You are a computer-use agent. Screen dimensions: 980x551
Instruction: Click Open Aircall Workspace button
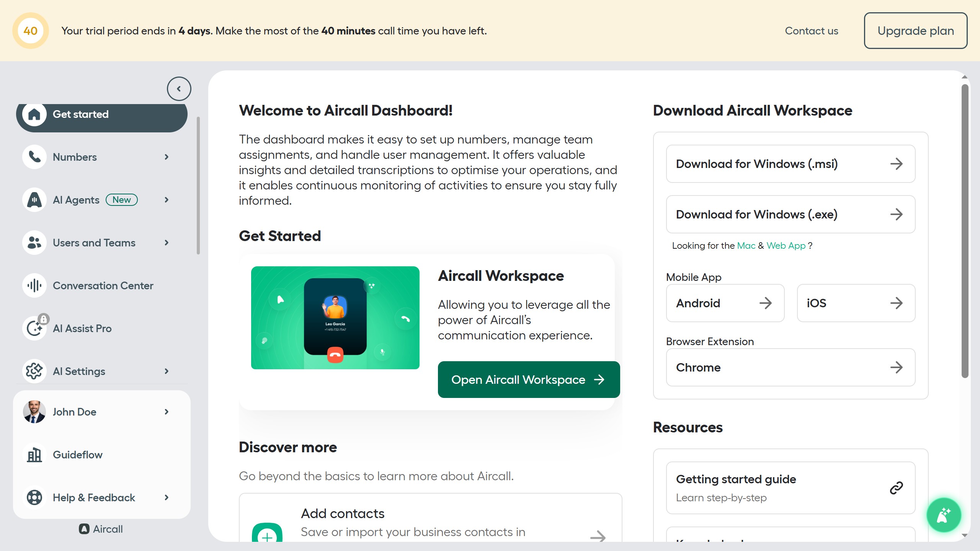tap(529, 380)
